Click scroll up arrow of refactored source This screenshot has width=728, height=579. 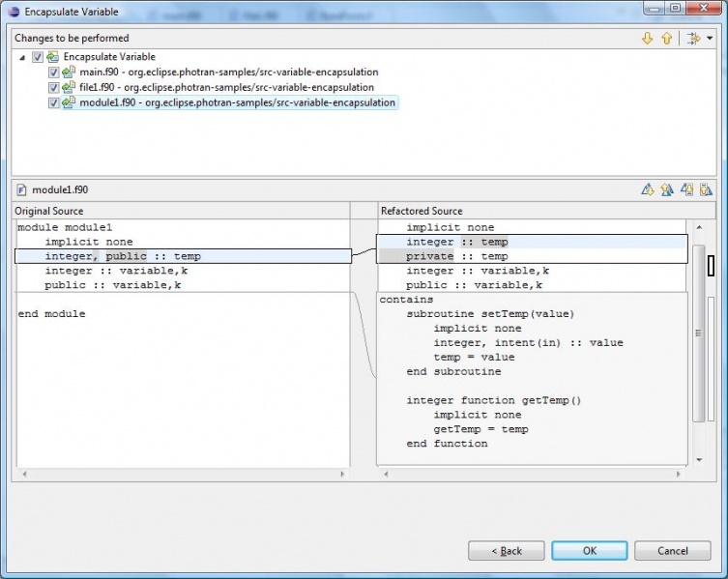699,227
